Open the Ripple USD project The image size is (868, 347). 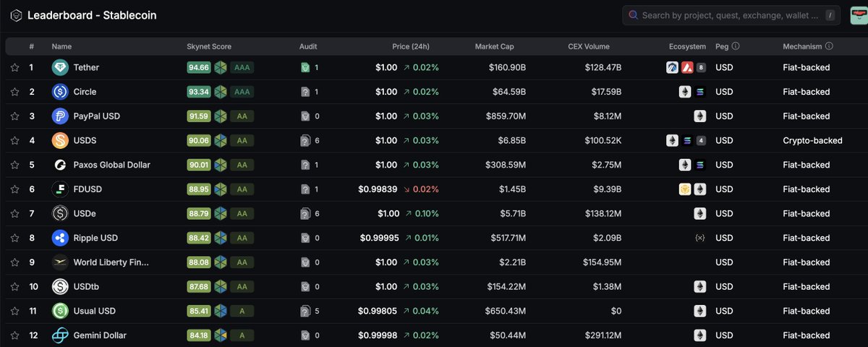[x=95, y=238]
